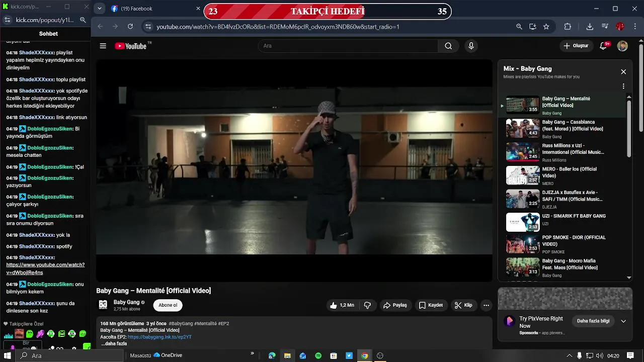Screen dimensions: 644x362
Task: Click the playlist panel scrollbar
Action: (x=629, y=128)
